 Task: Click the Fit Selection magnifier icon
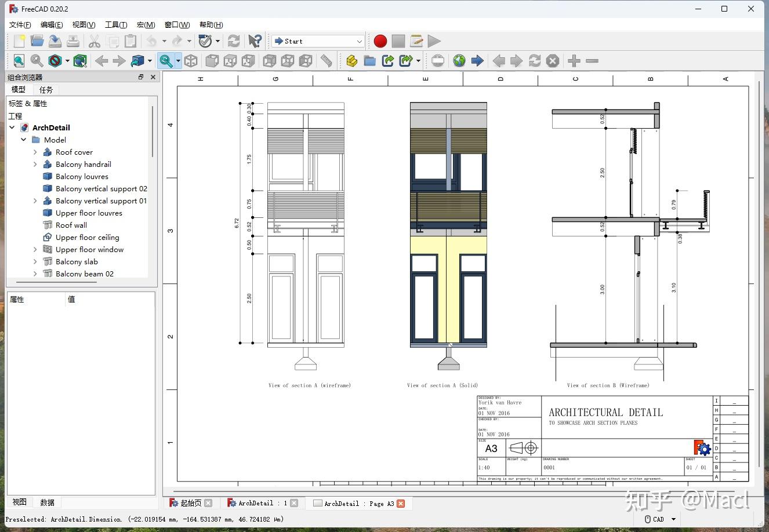pyautogui.click(x=37, y=61)
